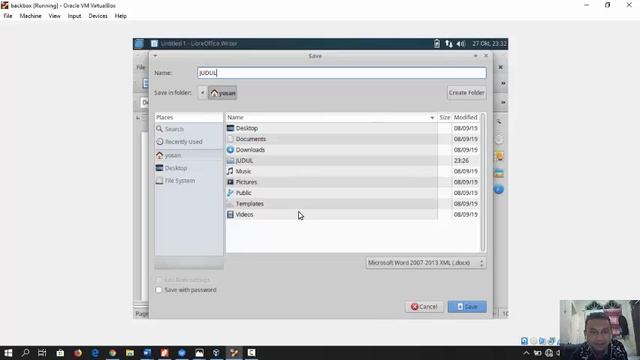Click the file list vertical scrollbar
Screen dimensions: 640x360
point(483,182)
